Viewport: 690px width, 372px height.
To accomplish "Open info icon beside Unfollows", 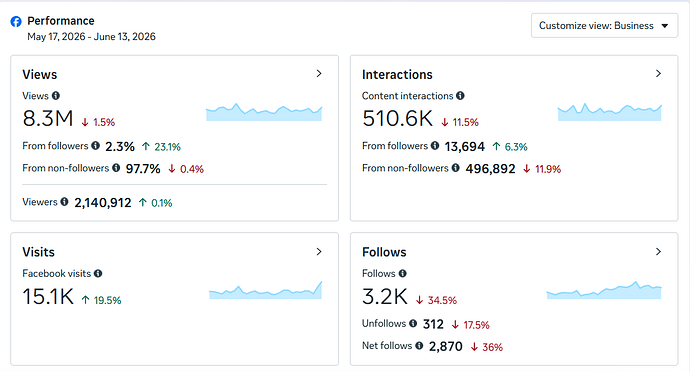I will [x=413, y=323].
